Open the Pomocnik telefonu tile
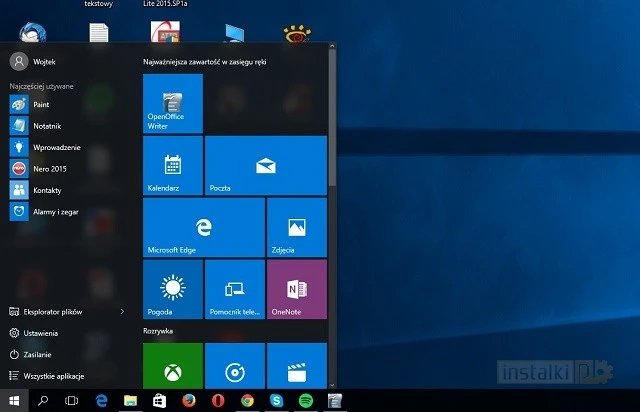This screenshot has height=412, width=640. point(235,289)
